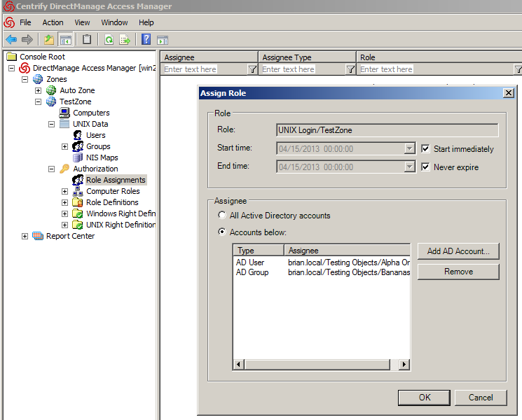Image resolution: width=522 pixels, height=420 pixels.
Task: Click the Up one level folder icon
Action: [49, 40]
